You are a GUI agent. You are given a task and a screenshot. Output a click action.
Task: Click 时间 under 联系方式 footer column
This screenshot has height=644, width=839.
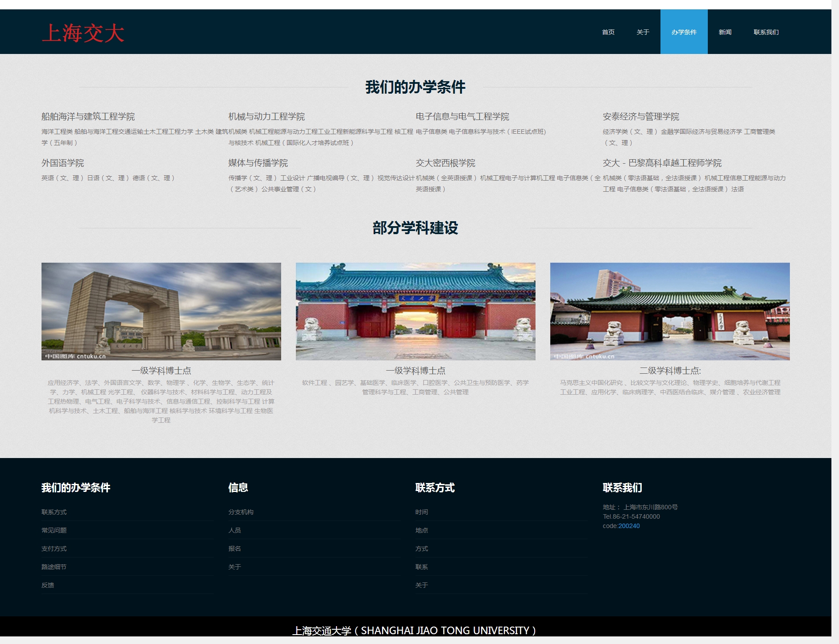coord(422,512)
